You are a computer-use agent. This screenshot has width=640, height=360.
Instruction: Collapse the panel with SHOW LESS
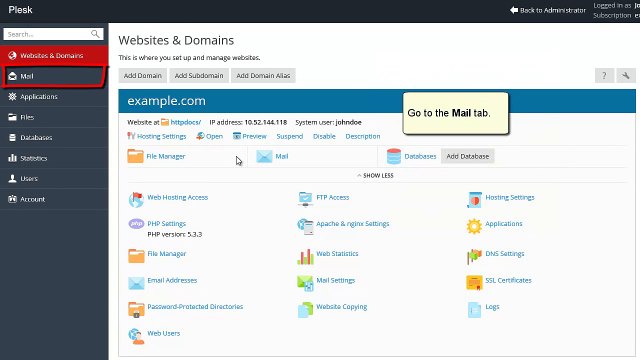click(x=376, y=176)
